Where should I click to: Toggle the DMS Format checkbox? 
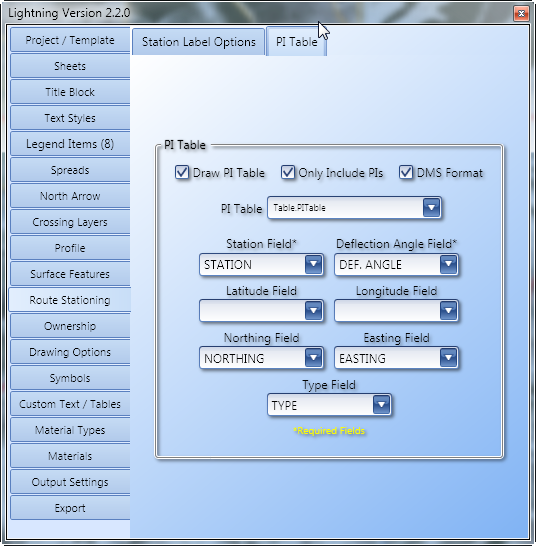[x=406, y=172]
